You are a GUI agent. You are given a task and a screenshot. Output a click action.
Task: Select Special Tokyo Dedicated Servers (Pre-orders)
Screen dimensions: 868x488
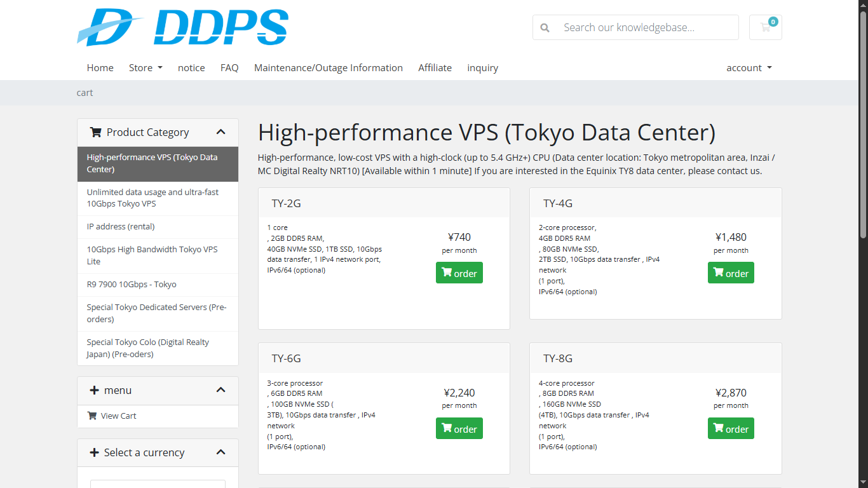point(158,313)
